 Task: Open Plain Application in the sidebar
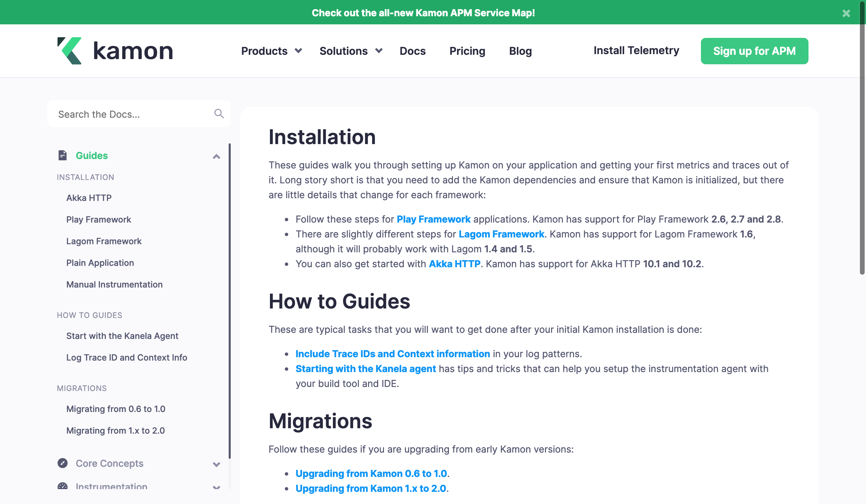click(x=100, y=262)
